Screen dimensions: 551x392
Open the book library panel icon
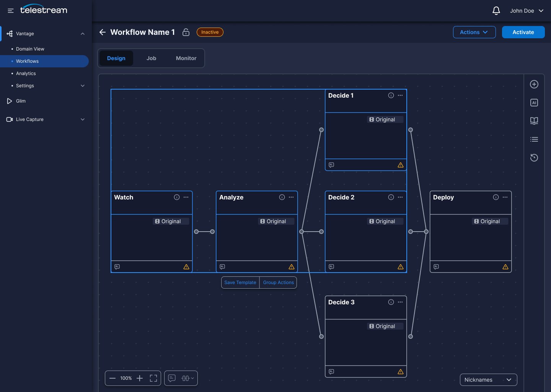[534, 121]
